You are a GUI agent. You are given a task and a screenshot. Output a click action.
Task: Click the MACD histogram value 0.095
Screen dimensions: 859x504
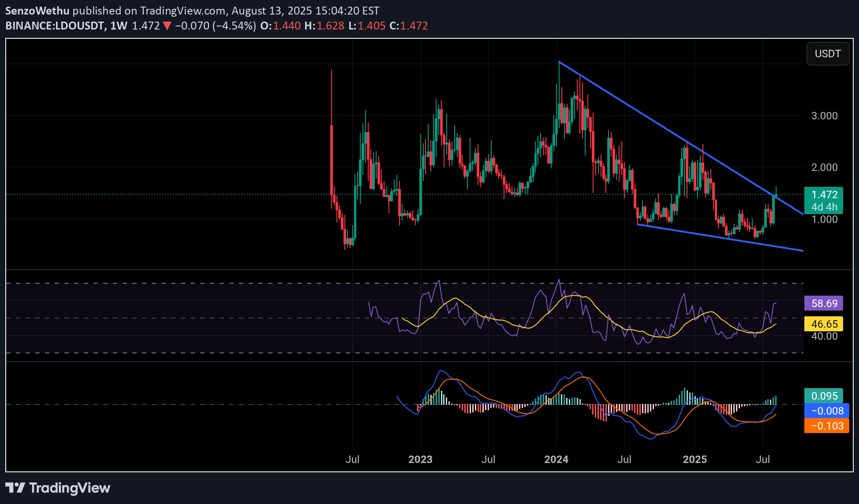coord(824,396)
